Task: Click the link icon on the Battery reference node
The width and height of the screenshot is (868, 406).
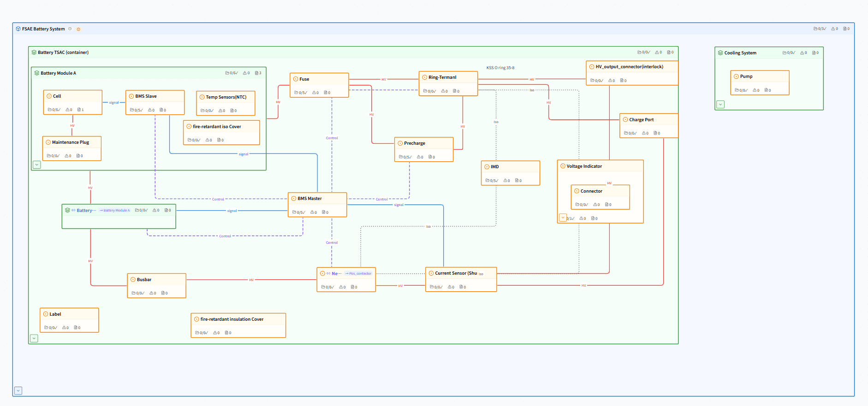Action: click(x=73, y=210)
